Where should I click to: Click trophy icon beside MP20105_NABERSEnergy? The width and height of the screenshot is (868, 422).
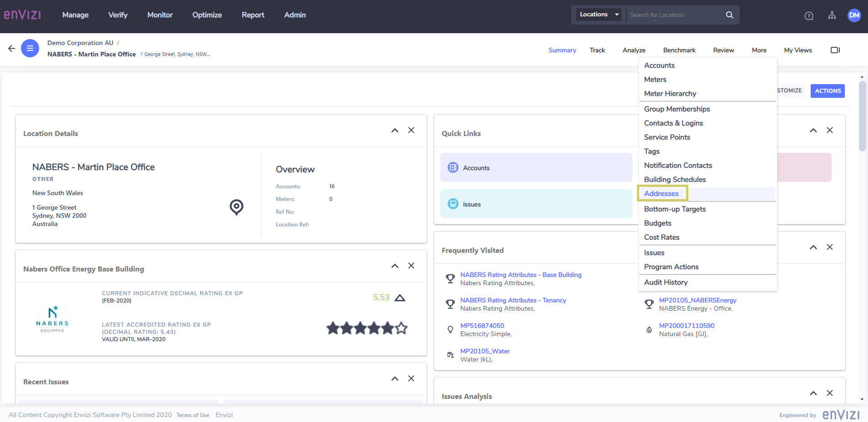649,304
